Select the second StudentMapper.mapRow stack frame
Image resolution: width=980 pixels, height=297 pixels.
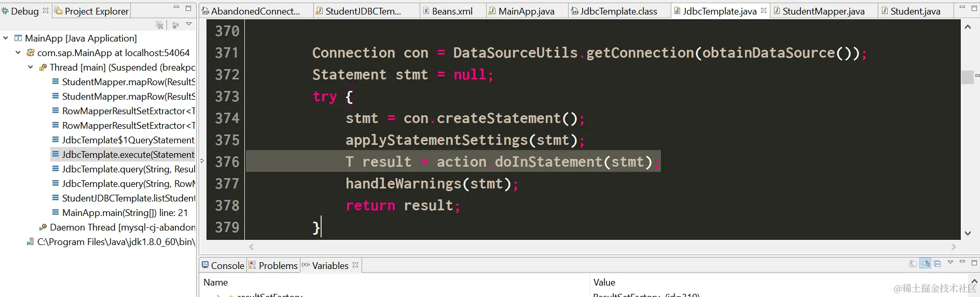point(123,96)
